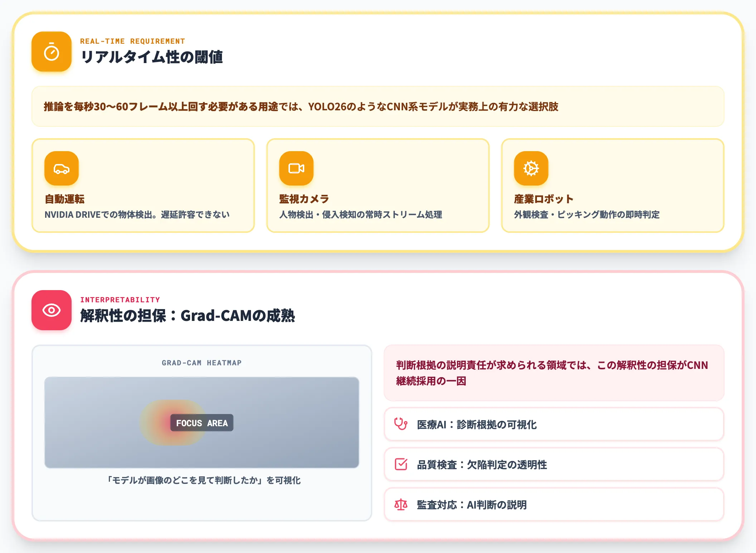Click the text 品質検査：欠陥判定の透明性

482,465
